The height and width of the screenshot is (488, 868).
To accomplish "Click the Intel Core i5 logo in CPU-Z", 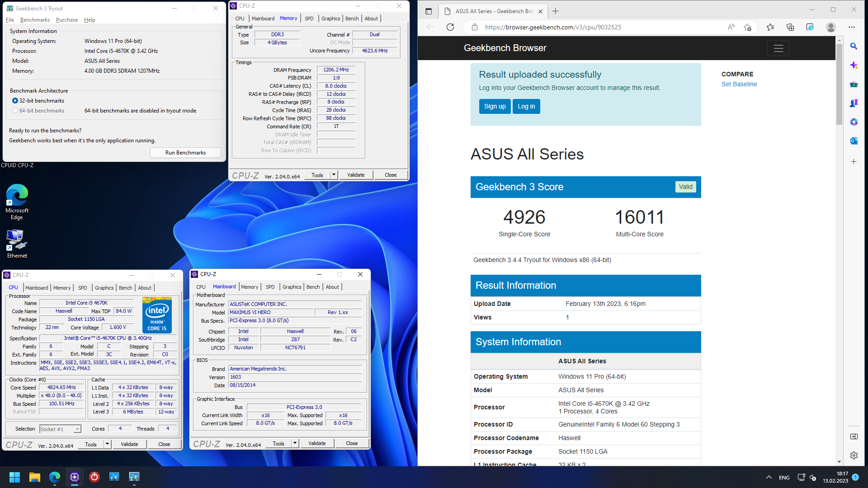I will (x=157, y=315).
